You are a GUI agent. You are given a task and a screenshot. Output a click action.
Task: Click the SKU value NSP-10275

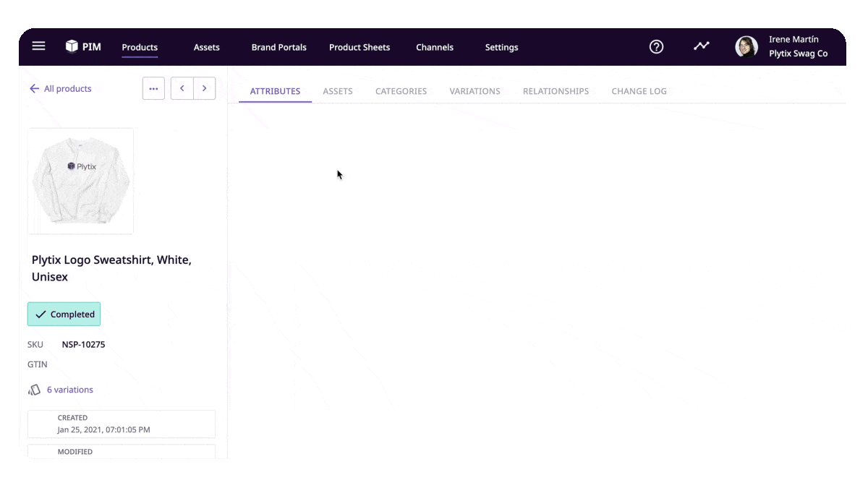[x=83, y=344]
